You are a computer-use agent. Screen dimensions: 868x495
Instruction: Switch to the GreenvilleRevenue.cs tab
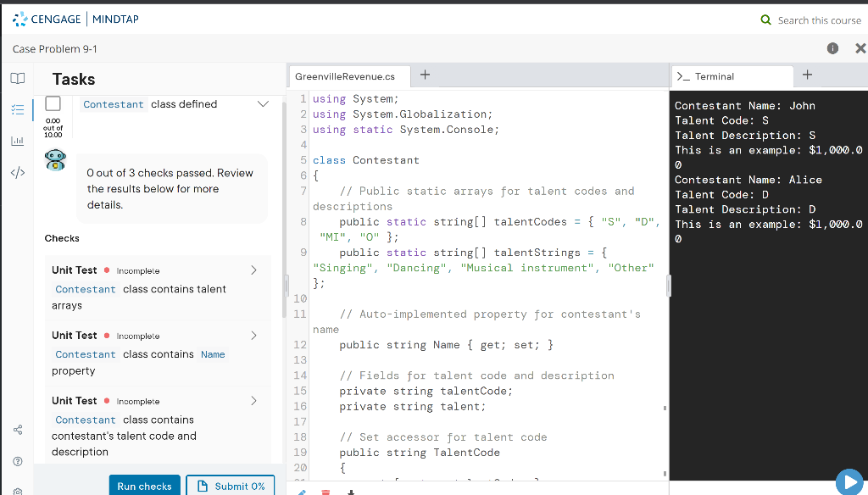coord(349,76)
